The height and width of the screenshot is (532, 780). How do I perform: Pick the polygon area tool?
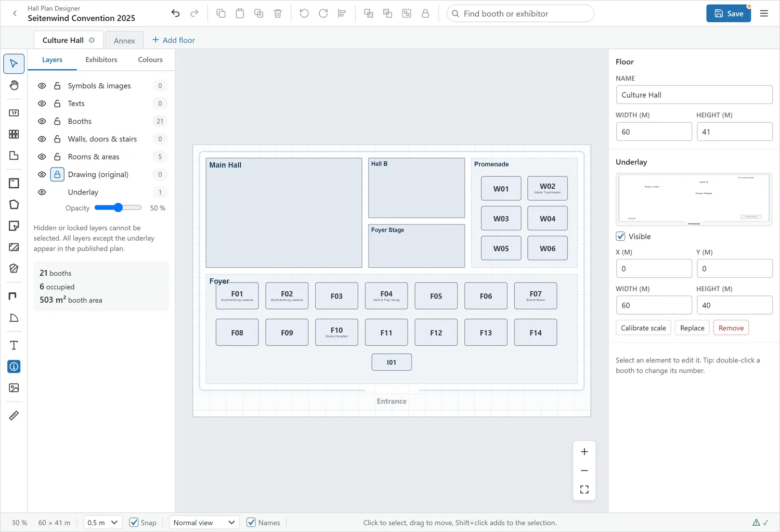(14, 204)
